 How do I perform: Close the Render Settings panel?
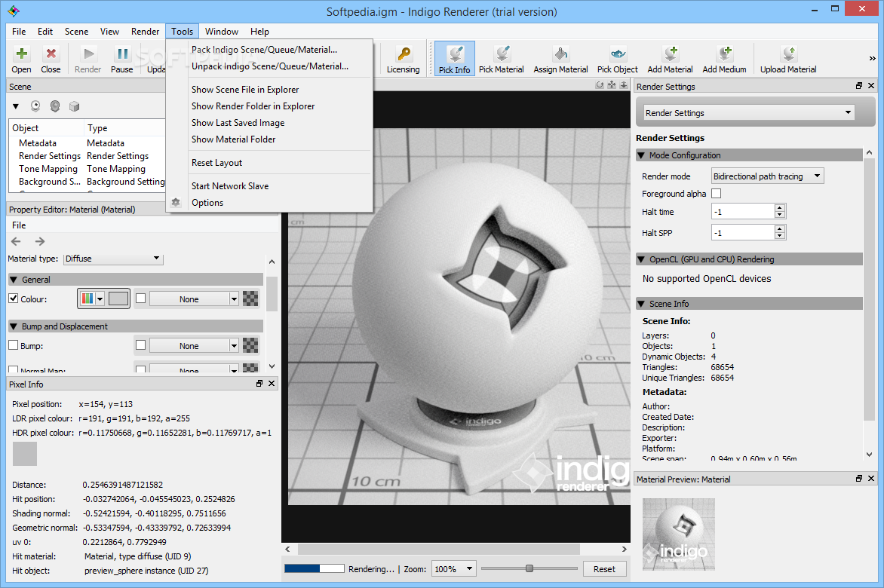[x=871, y=86]
